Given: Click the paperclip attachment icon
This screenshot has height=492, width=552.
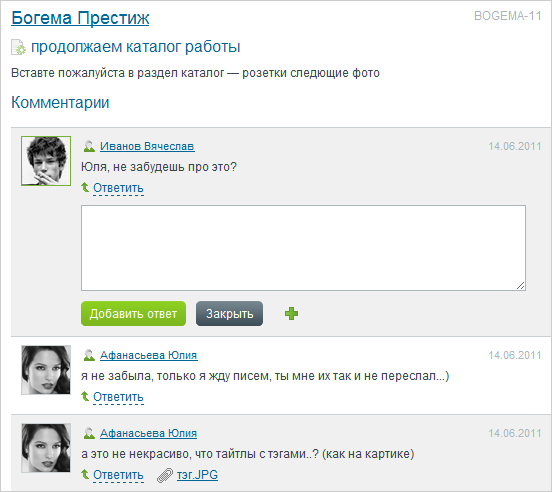Looking at the screenshot, I should pyautogui.click(x=165, y=475).
